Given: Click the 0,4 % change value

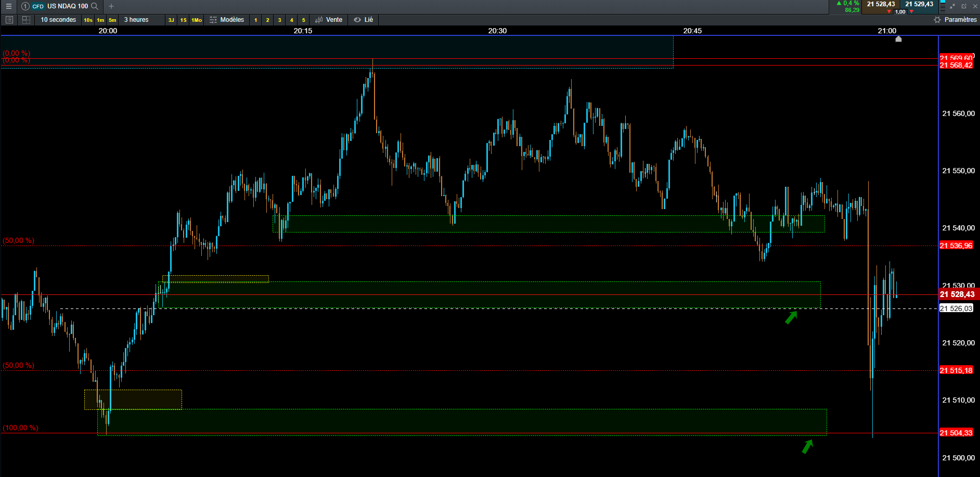Looking at the screenshot, I should pos(851,3).
